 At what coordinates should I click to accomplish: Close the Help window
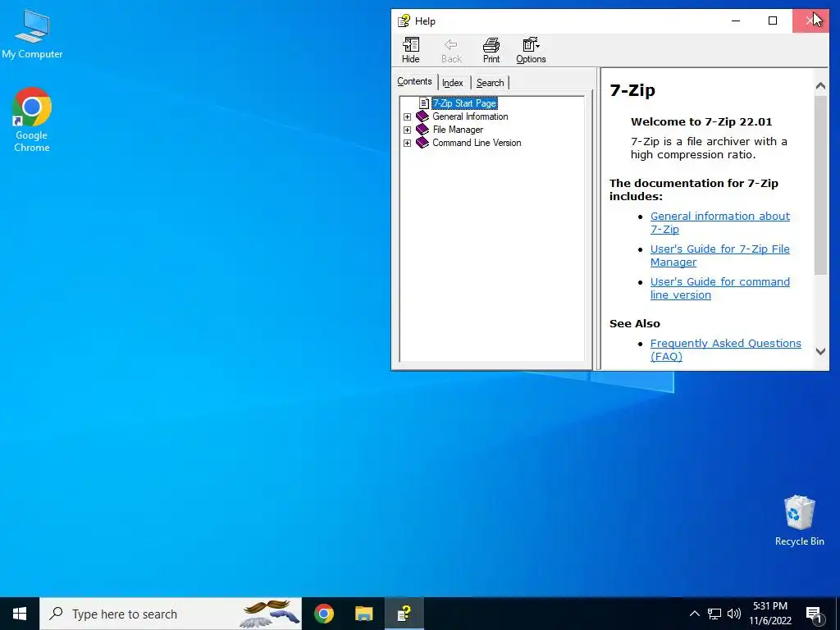[810, 21]
